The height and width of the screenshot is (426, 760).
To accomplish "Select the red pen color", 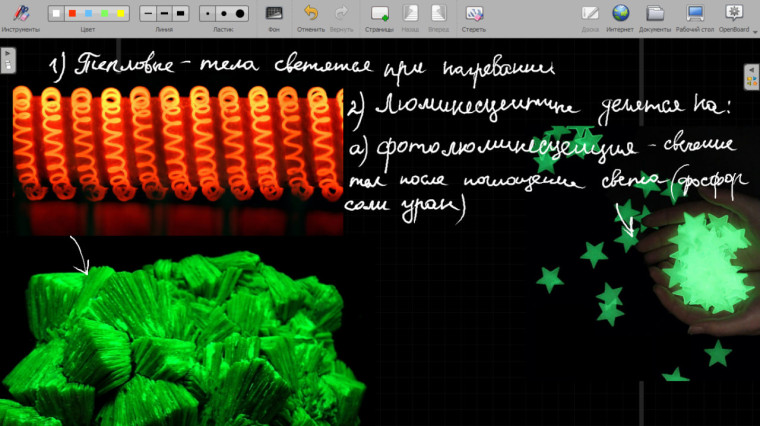I will click(x=72, y=14).
